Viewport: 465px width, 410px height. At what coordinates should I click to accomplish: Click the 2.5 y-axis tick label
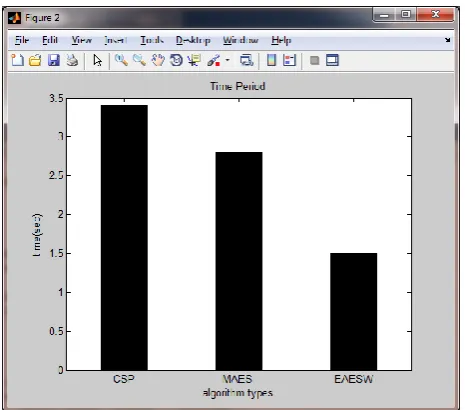pyautogui.click(x=56, y=175)
